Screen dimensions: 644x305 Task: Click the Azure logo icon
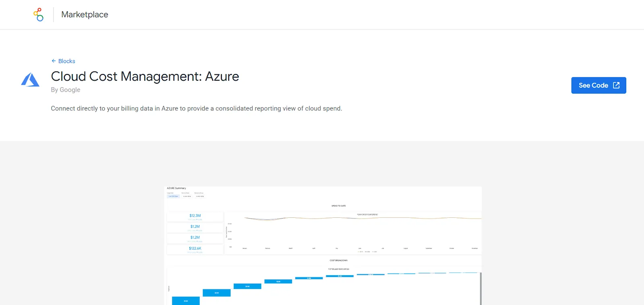click(30, 80)
